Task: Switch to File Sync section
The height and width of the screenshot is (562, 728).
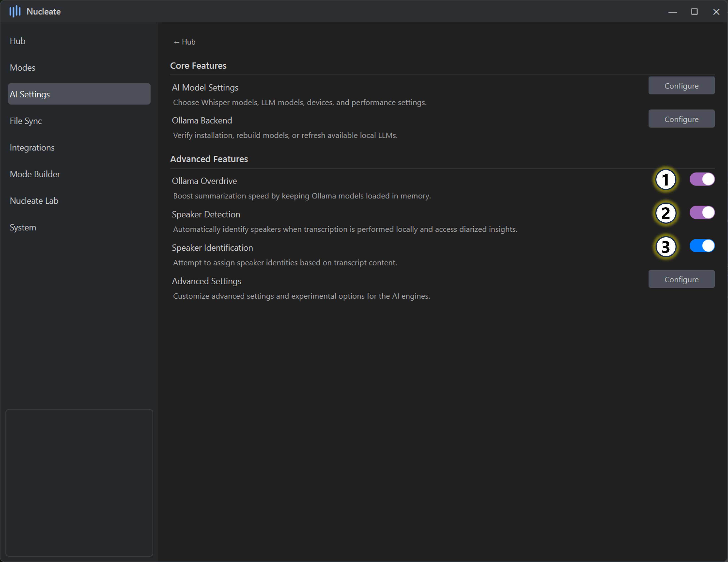Action: [x=26, y=121]
